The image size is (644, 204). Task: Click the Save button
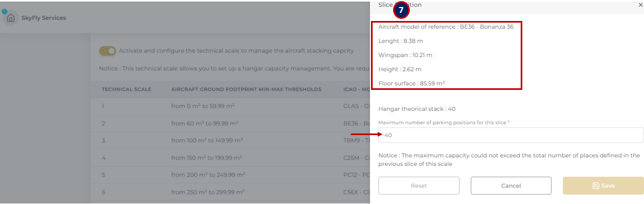[x=603, y=186]
